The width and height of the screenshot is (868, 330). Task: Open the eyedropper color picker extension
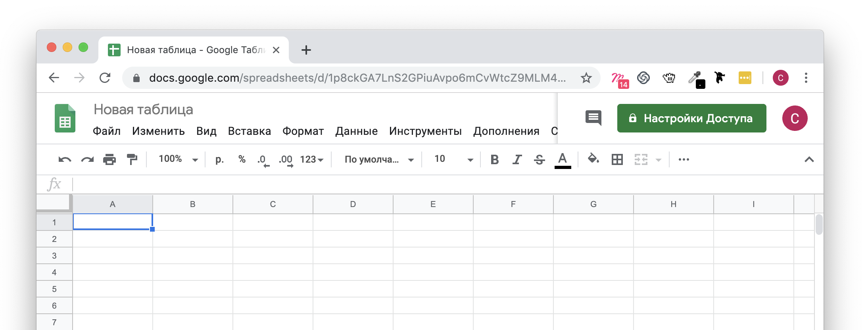click(696, 79)
